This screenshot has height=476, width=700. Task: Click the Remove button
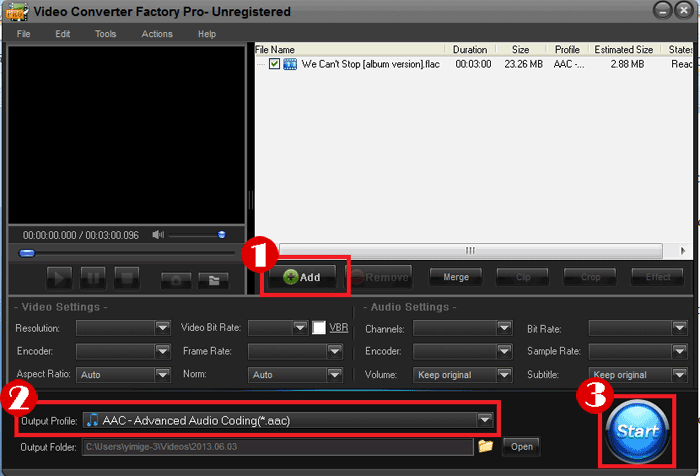pyautogui.click(x=380, y=277)
